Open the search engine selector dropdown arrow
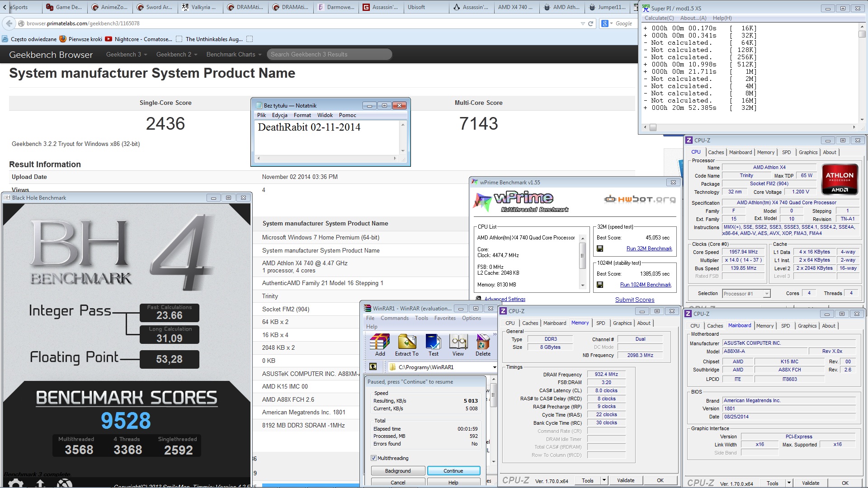Image resolution: width=868 pixels, height=488 pixels. click(x=612, y=23)
